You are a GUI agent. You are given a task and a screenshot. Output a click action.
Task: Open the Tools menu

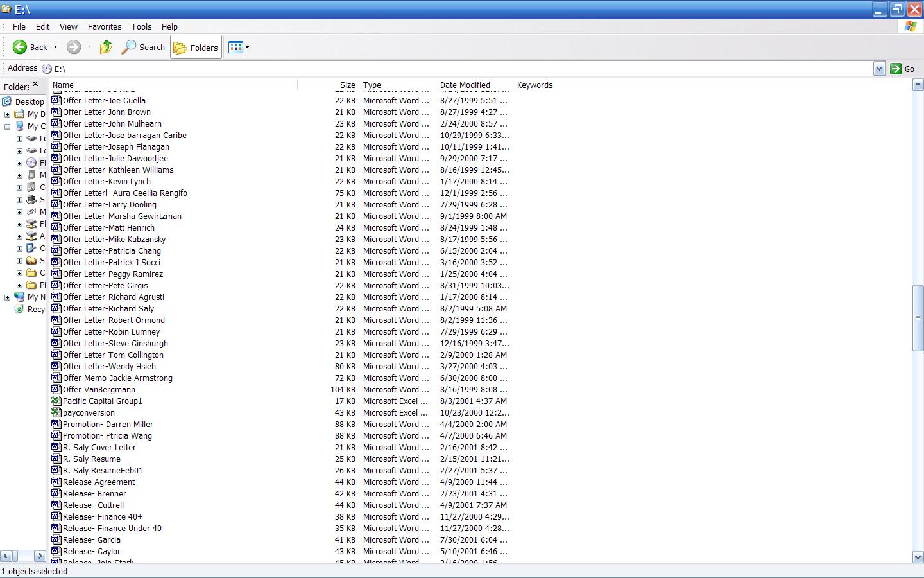click(x=141, y=26)
